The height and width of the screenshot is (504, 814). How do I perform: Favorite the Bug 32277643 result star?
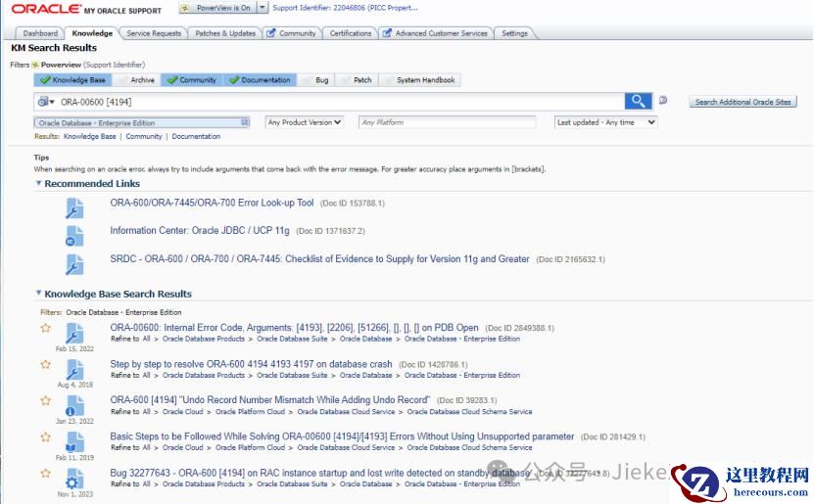tap(46, 474)
